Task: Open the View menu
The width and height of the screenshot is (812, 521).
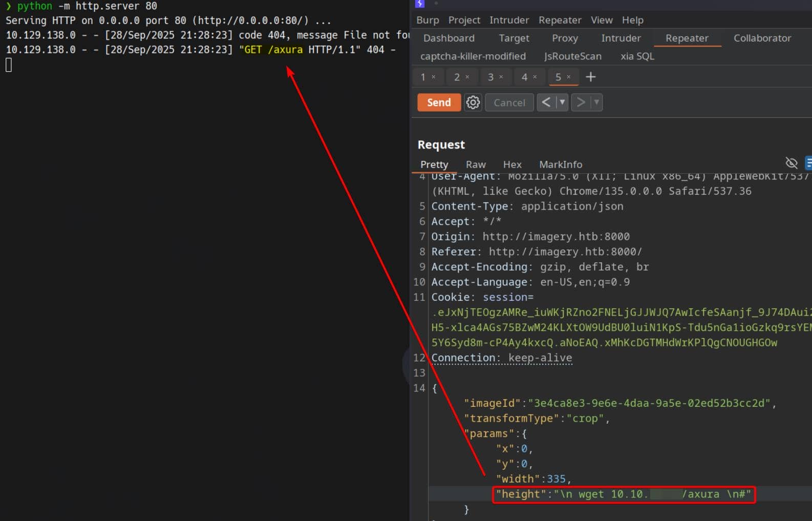Action: tap(602, 20)
